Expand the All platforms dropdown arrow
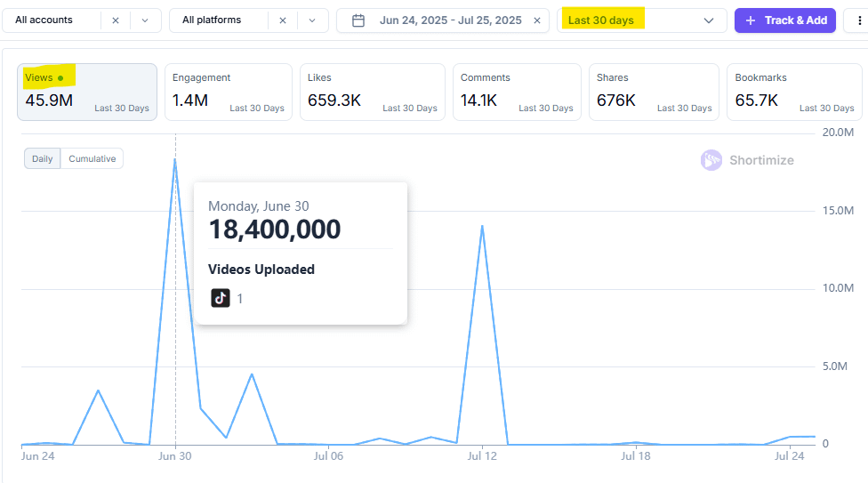Screen dimensions: 868x483 point(312,20)
